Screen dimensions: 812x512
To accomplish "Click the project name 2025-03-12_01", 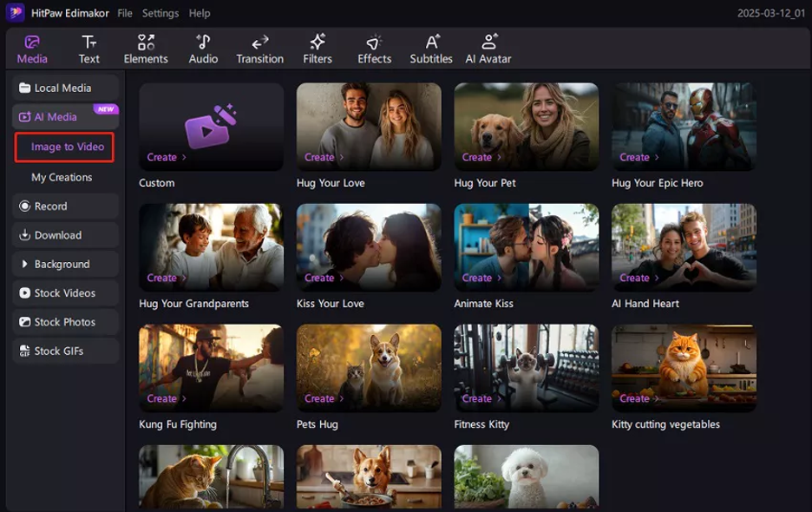I will [771, 14].
